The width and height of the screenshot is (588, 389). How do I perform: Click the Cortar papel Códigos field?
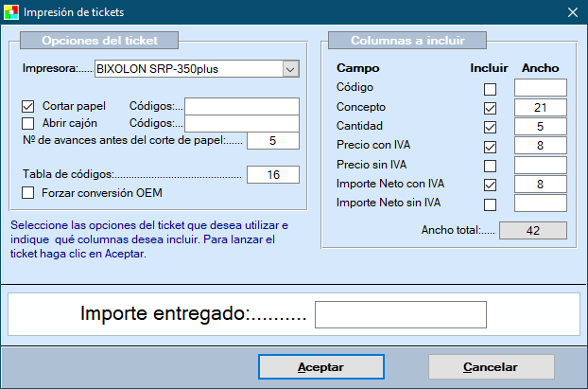pos(241,106)
